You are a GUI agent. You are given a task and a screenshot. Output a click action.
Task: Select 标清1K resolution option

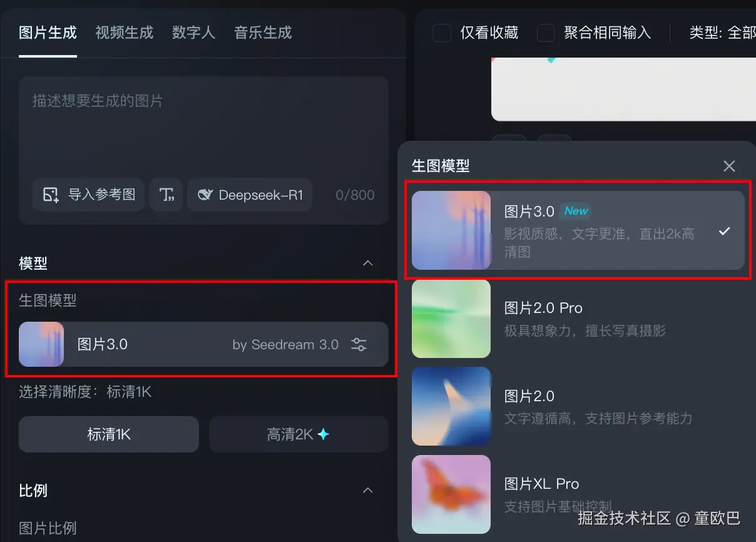[109, 434]
